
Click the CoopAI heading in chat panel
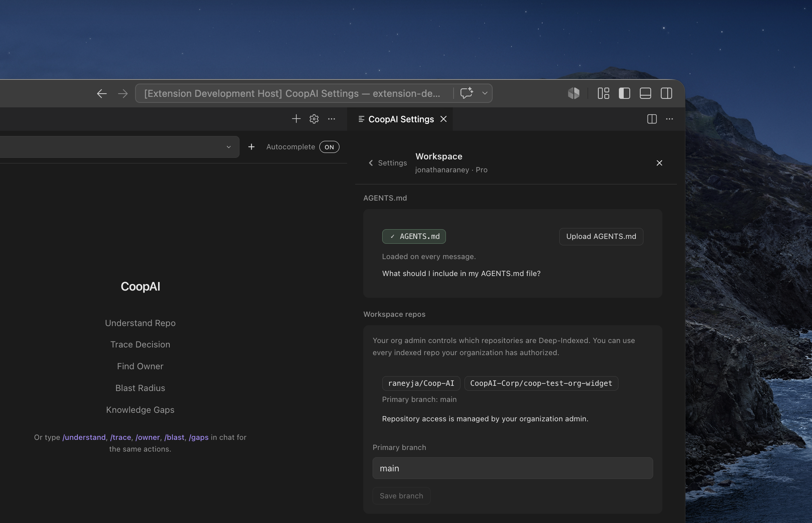[x=140, y=286]
